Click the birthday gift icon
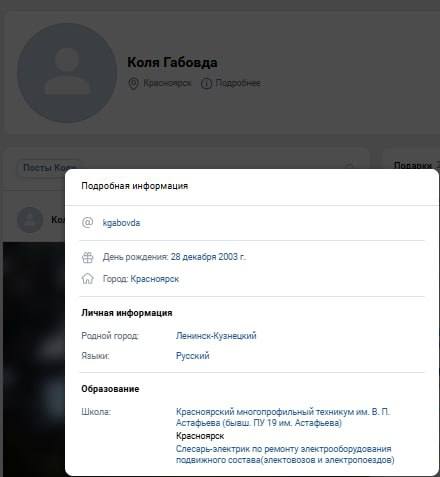 [87, 257]
